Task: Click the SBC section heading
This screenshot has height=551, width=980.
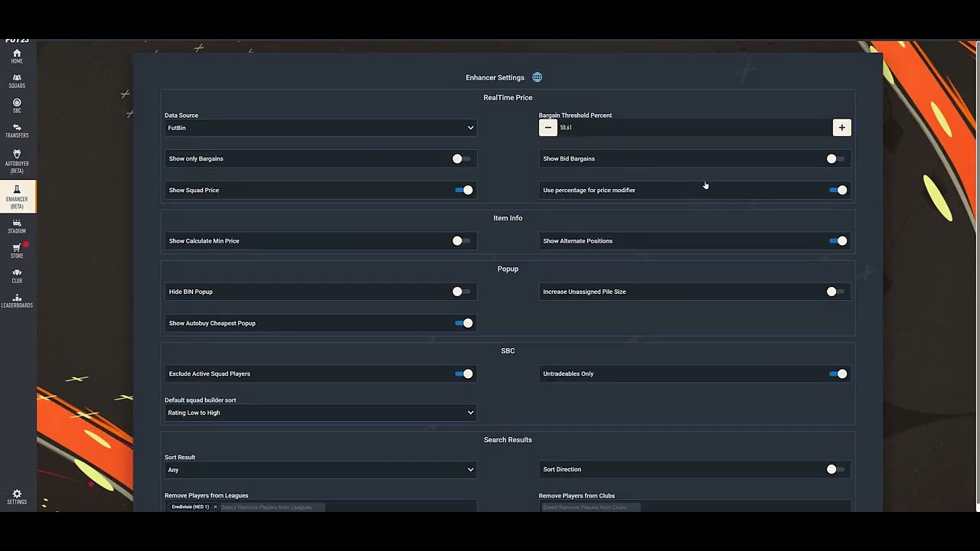Action: click(x=508, y=350)
